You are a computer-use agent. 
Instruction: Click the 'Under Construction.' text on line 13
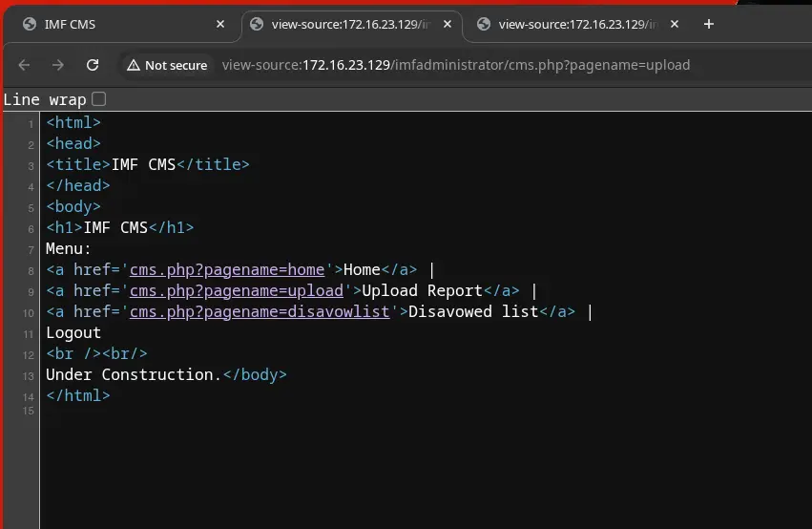click(133, 375)
